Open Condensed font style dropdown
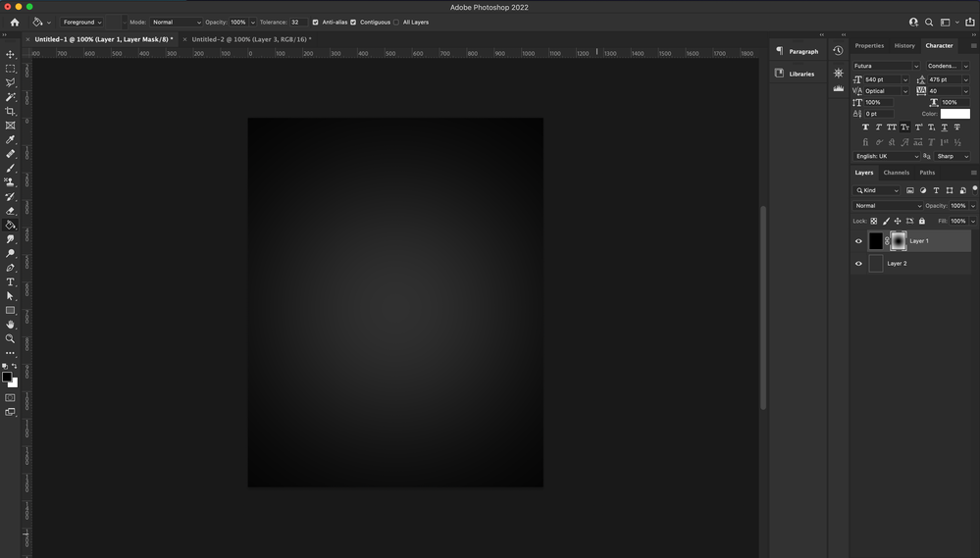Viewport: 980px width, 558px height. tap(948, 66)
